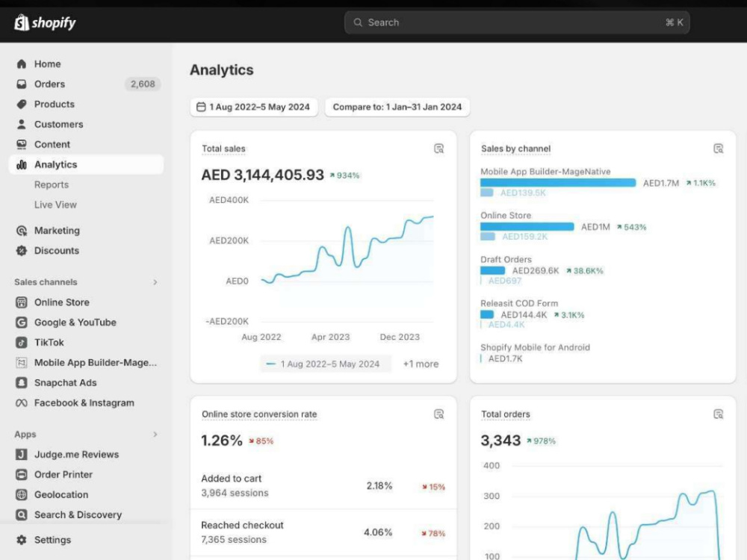Click the Online Store channel icon
Screen dimensions: 747x560
(22, 302)
